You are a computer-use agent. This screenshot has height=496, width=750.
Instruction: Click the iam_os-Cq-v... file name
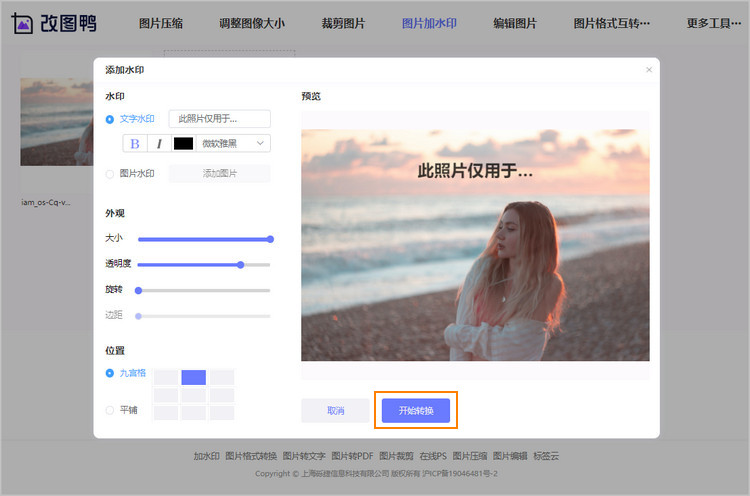[x=45, y=202]
